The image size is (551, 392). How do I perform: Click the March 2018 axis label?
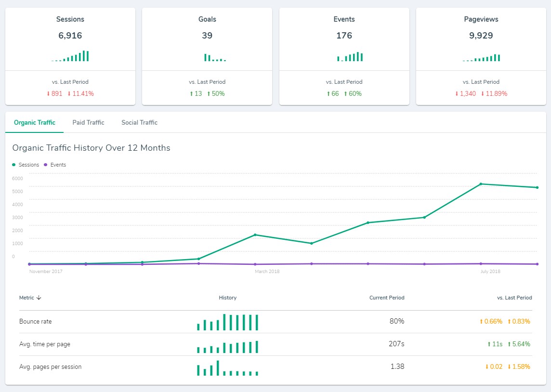(267, 272)
